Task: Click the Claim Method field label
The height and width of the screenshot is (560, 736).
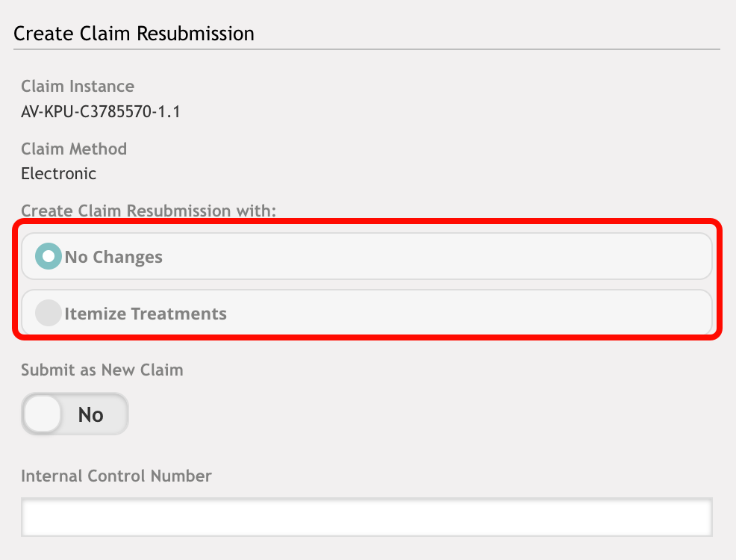Action: point(74,149)
